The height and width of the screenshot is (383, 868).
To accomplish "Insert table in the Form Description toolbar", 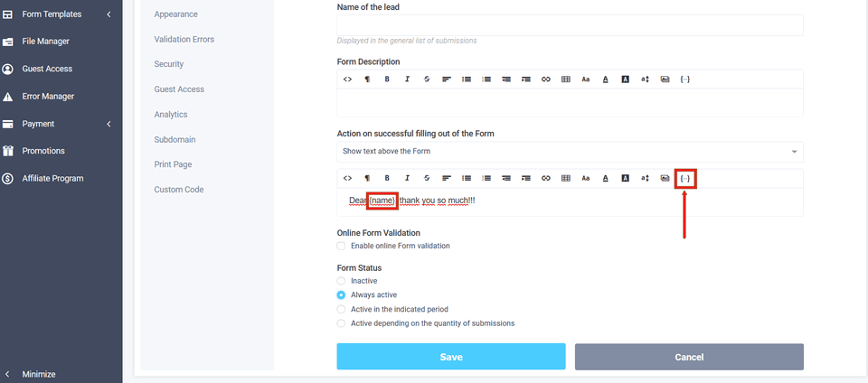I will point(566,79).
